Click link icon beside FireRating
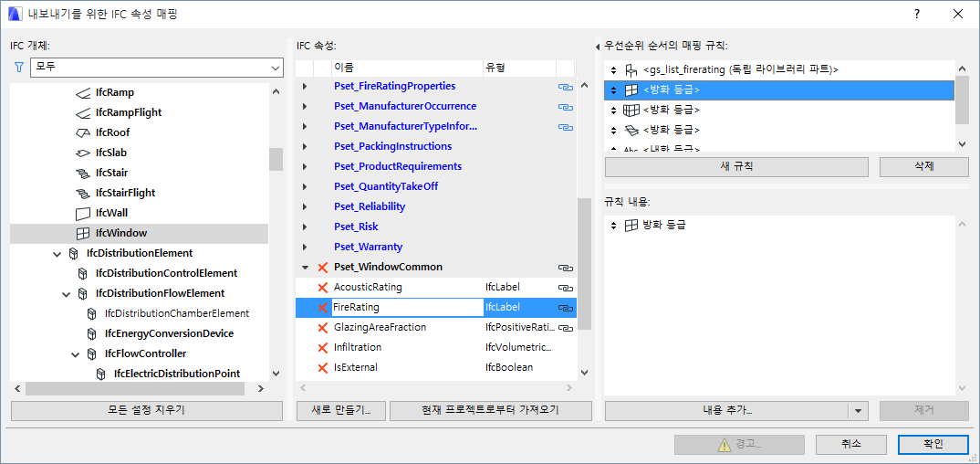 566,308
